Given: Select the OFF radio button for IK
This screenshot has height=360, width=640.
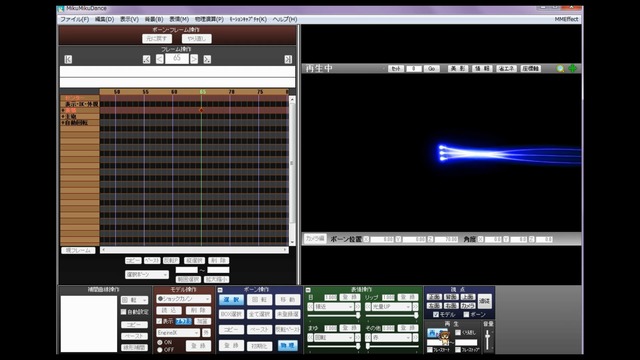Looking at the screenshot, I should point(160,350).
